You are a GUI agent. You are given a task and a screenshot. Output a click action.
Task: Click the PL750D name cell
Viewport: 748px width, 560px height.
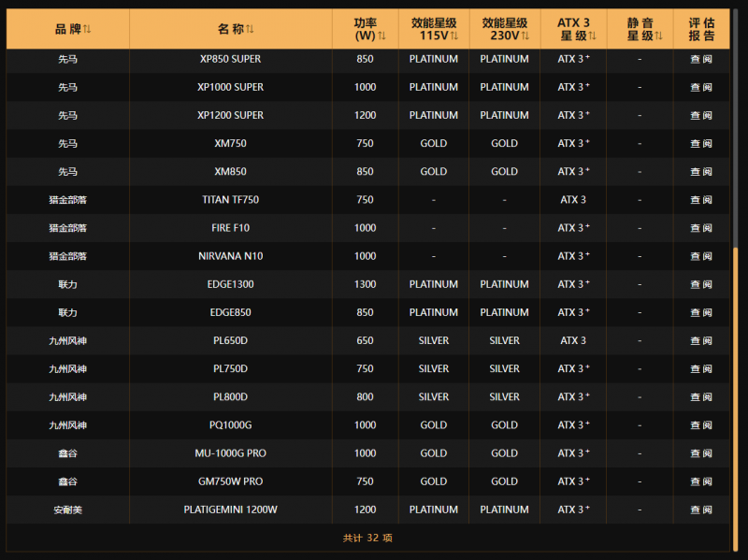[230, 368]
